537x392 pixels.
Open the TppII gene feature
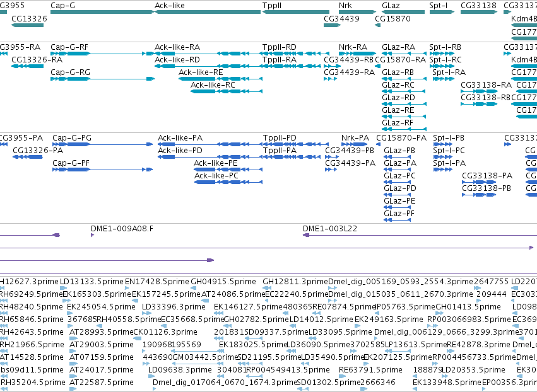(x=296, y=12)
